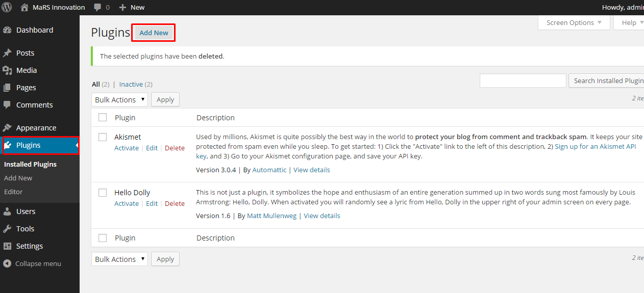Click the Plugin column header at table top
644x293 pixels.
point(125,117)
